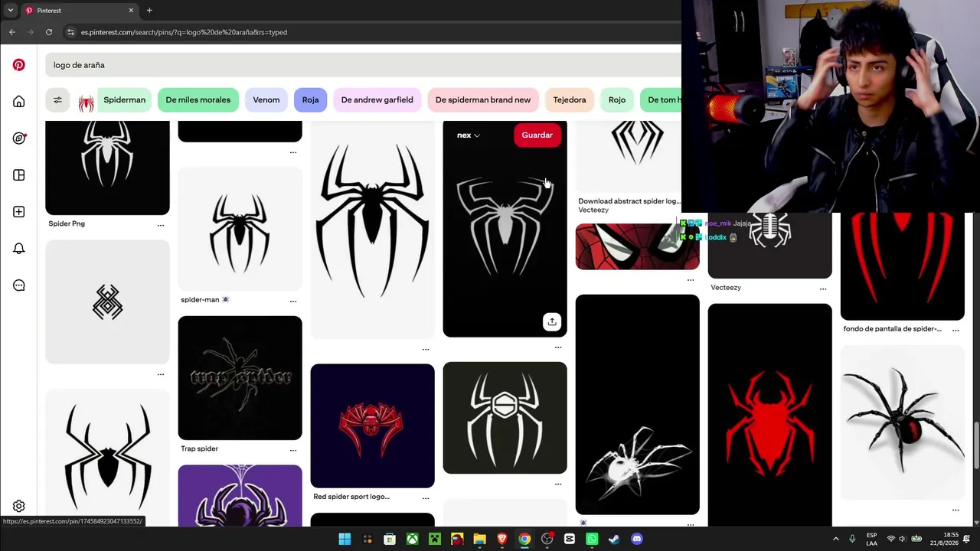The height and width of the screenshot is (551, 980).
Task: Open CapCut from the taskbar
Action: pyautogui.click(x=570, y=539)
